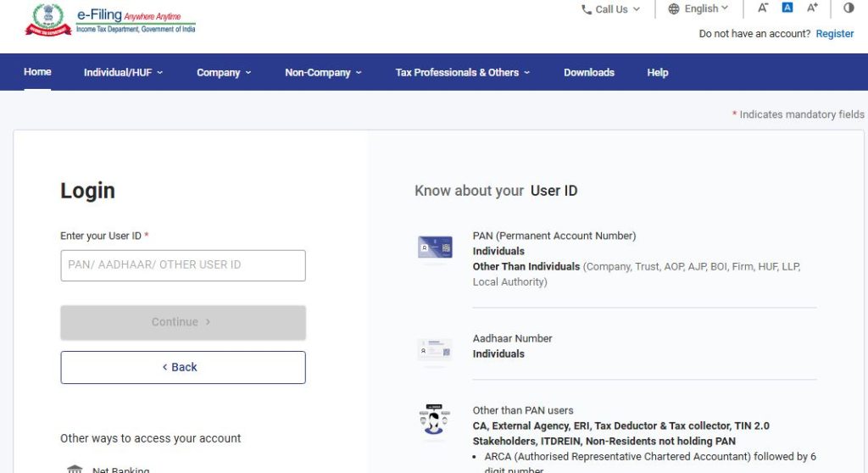Click 'Know about your User ID' heading
Image resolution: width=868 pixels, height=473 pixels.
coord(496,191)
